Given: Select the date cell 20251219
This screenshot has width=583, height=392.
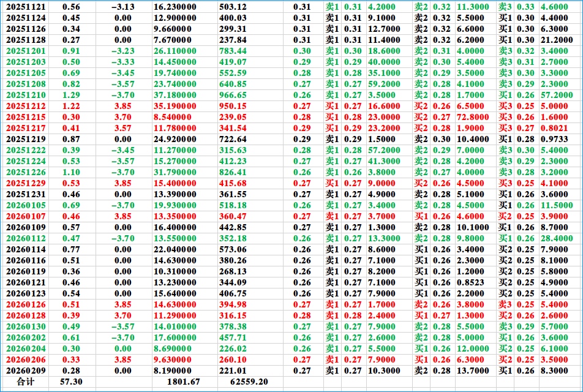Looking at the screenshot, I should pos(26,139).
